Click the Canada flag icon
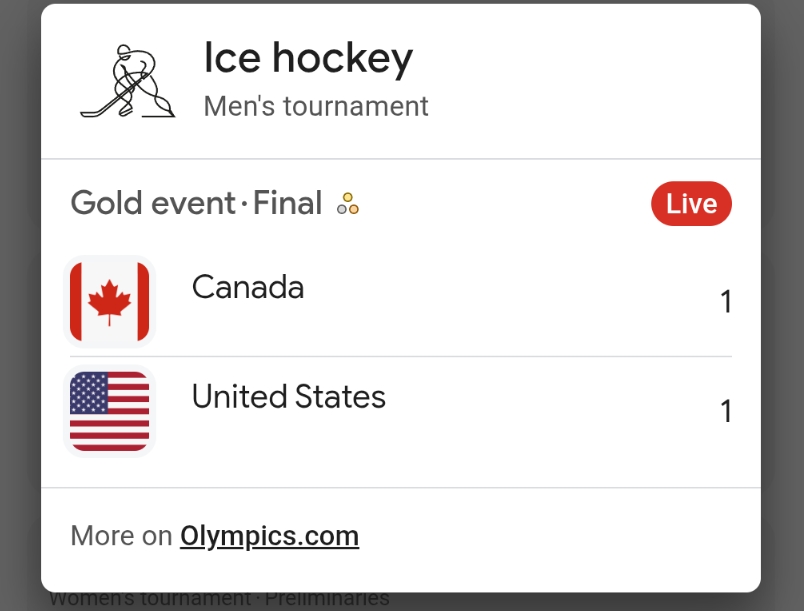Viewport: 804px width, 611px height. pyautogui.click(x=109, y=301)
